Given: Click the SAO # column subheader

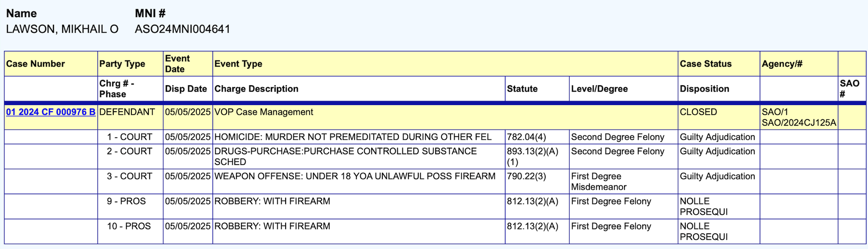Looking at the screenshot, I should pyautogui.click(x=849, y=89).
